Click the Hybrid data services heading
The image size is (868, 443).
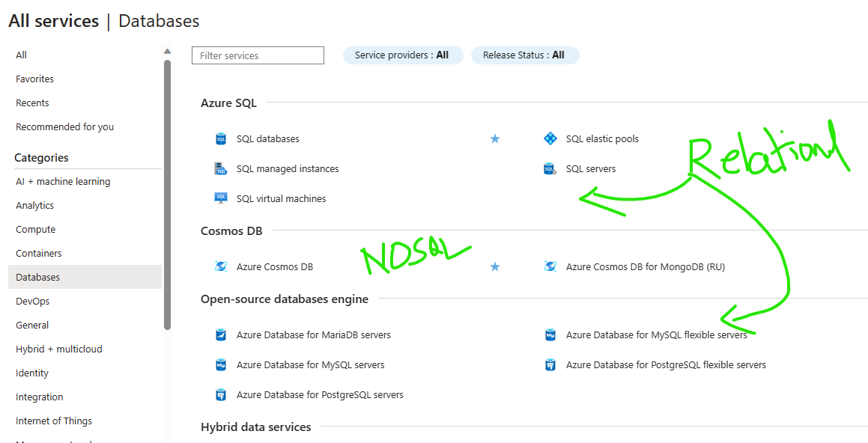[255, 427]
